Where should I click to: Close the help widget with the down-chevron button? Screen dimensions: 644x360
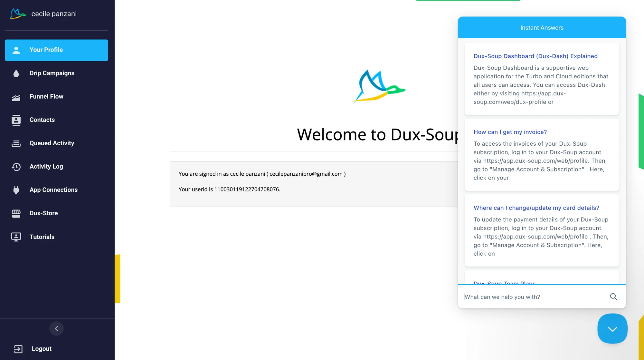pos(612,329)
